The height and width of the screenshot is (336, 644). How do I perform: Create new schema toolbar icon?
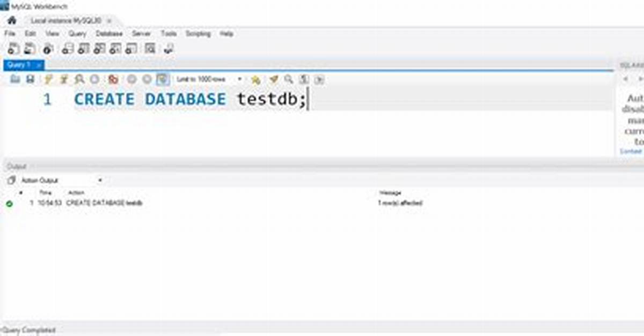pos(67,49)
